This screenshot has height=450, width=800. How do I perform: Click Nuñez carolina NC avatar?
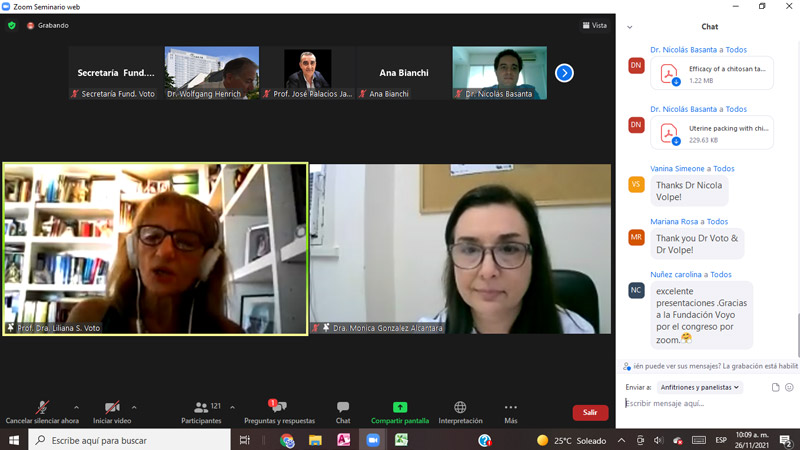click(x=636, y=290)
